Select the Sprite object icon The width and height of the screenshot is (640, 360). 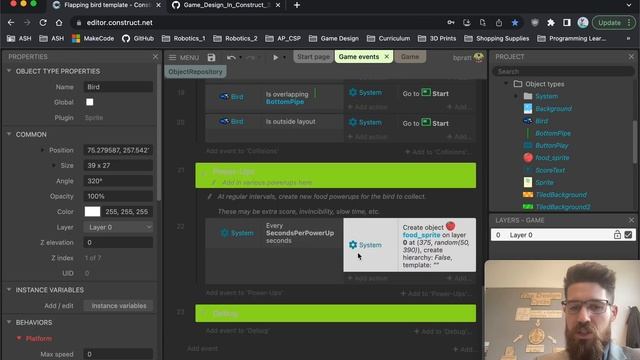click(x=528, y=182)
